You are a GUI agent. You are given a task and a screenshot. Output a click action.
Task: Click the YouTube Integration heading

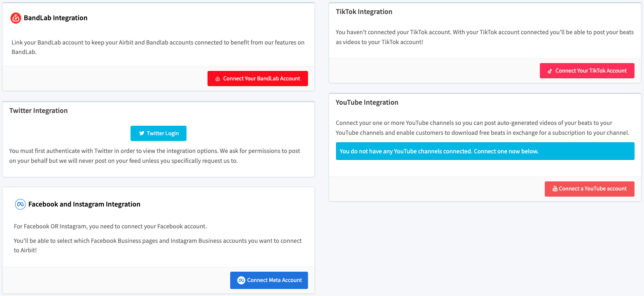tap(367, 103)
